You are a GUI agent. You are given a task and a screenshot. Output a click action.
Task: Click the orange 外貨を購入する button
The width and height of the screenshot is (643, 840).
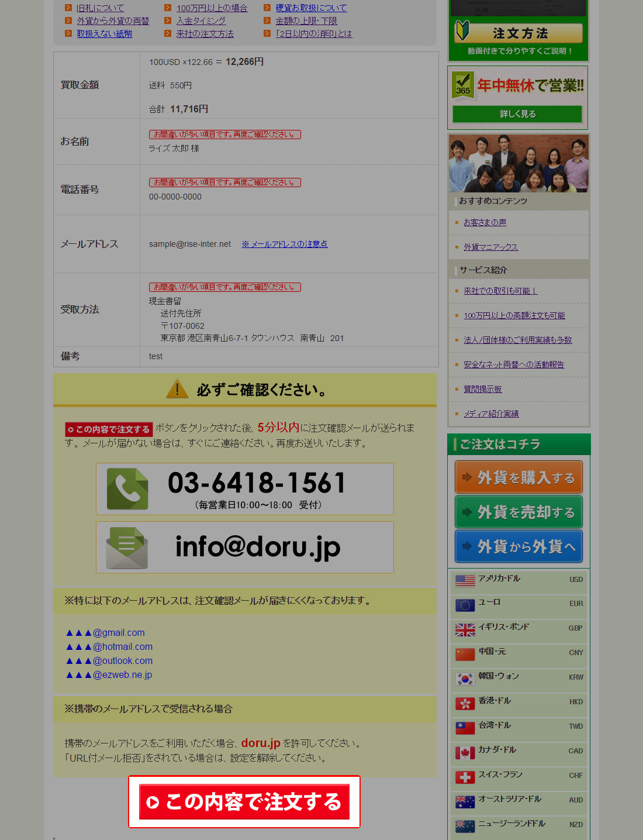click(518, 478)
